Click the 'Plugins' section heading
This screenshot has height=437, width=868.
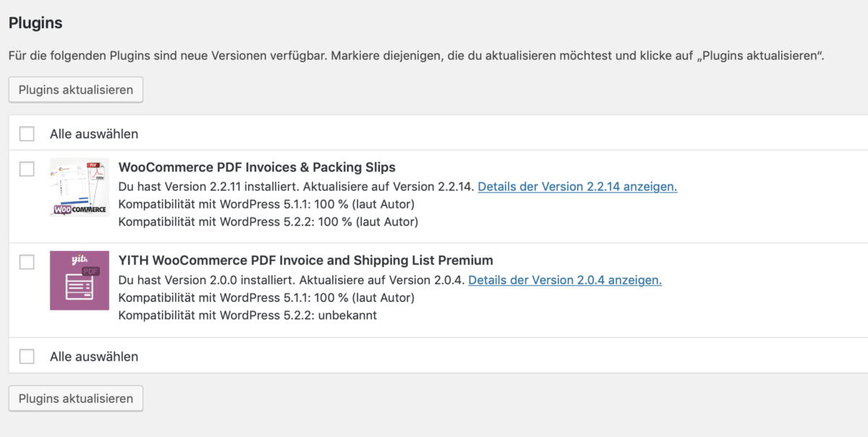pyautogui.click(x=35, y=23)
